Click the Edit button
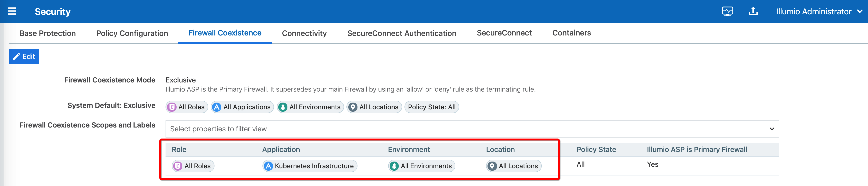This screenshot has width=868, height=186. point(24,57)
